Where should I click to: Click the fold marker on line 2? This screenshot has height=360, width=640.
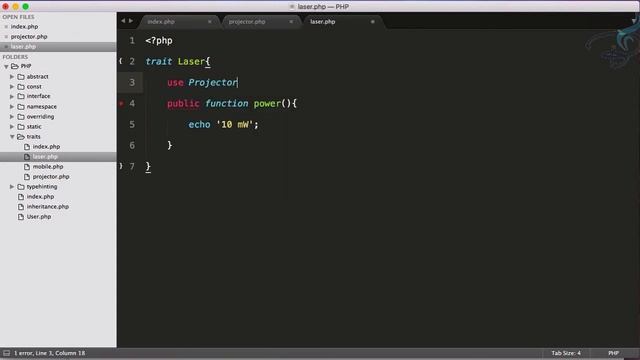tap(121, 61)
